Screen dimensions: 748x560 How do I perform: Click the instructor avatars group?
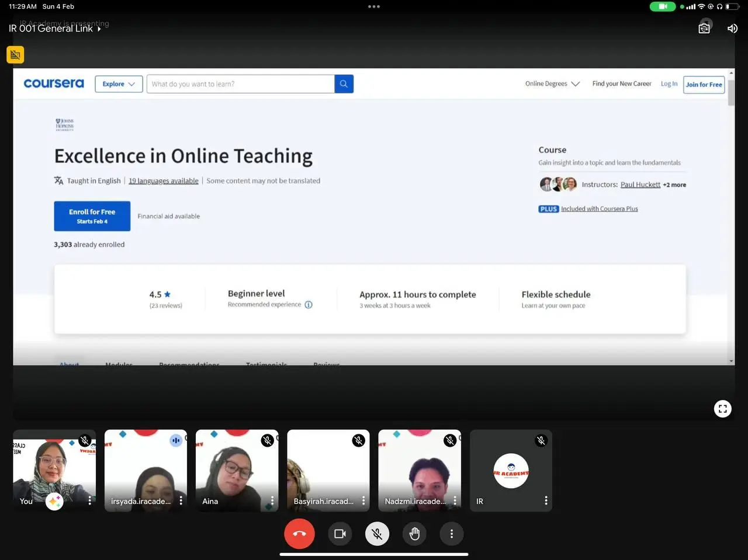558,185
